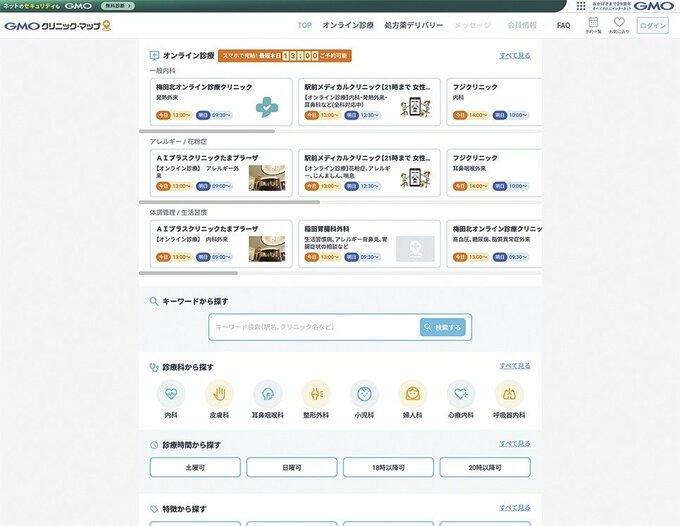Open favorites heart icon
The width and height of the screenshot is (680, 526).
coord(619,25)
